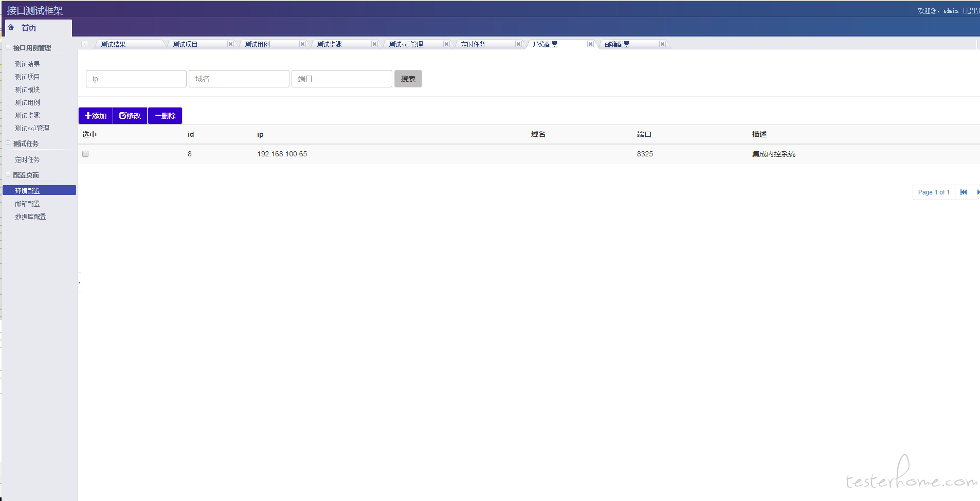This screenshot has height=501, width=980.
Task: Select 环境配置 in the sidebar
Action: (x=39, y=190)
